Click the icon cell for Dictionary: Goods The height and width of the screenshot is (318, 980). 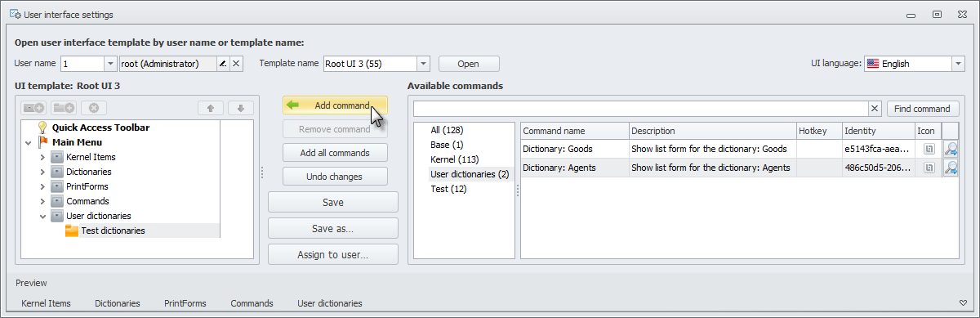pos(929,149)
